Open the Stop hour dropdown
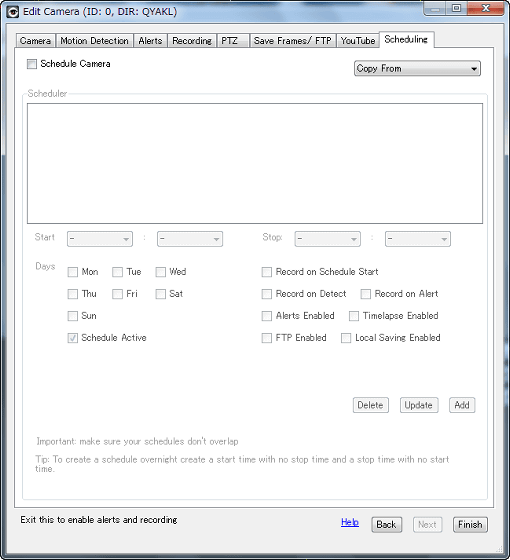The image size is (510, 560). [327, 239]
